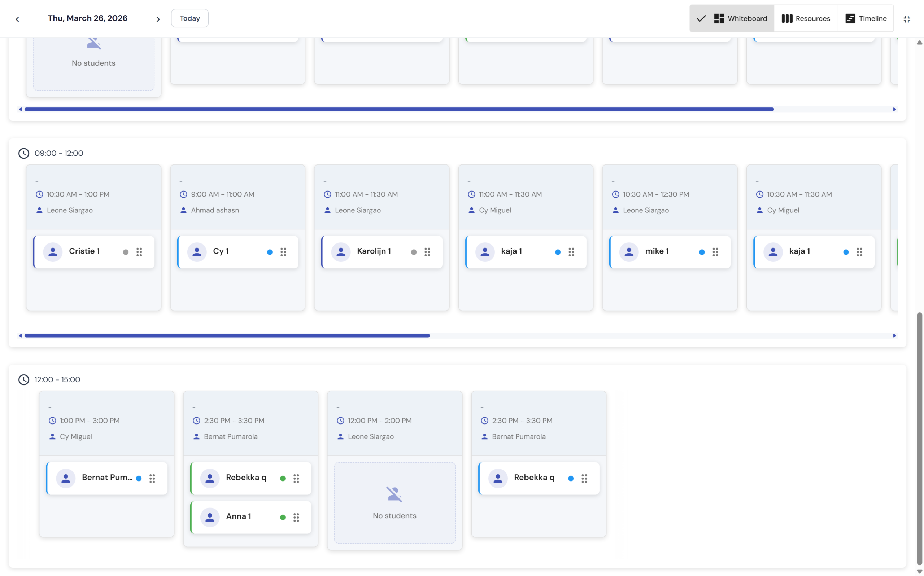Go to previous day with left chevron

tap(17, 19)
